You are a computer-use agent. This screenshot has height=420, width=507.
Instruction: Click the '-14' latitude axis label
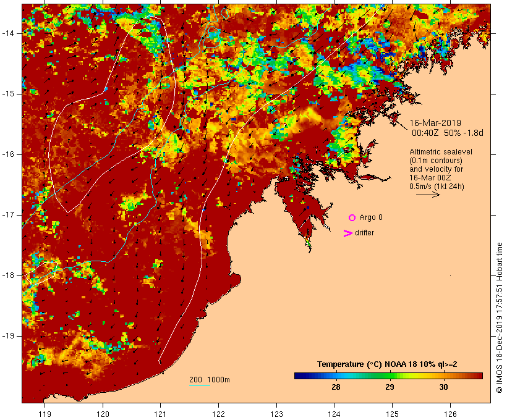coord(8,33)
